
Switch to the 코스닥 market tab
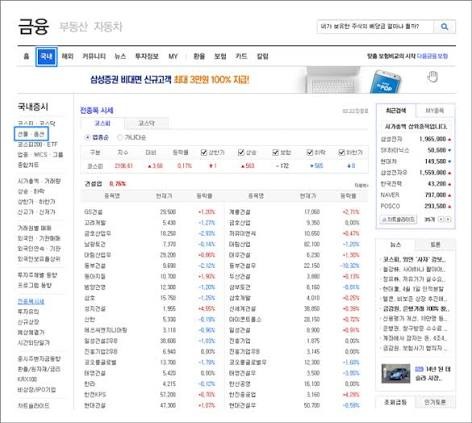[146, 123]
